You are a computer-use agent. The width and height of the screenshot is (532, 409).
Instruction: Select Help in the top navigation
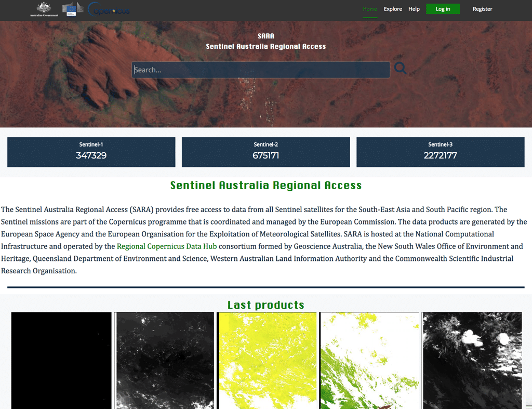(414, 9)
